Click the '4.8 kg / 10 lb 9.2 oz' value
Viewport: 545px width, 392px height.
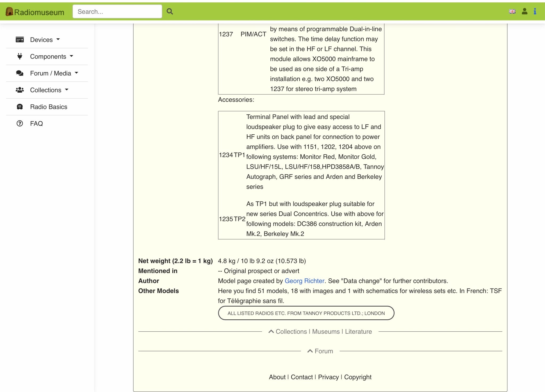262,261
